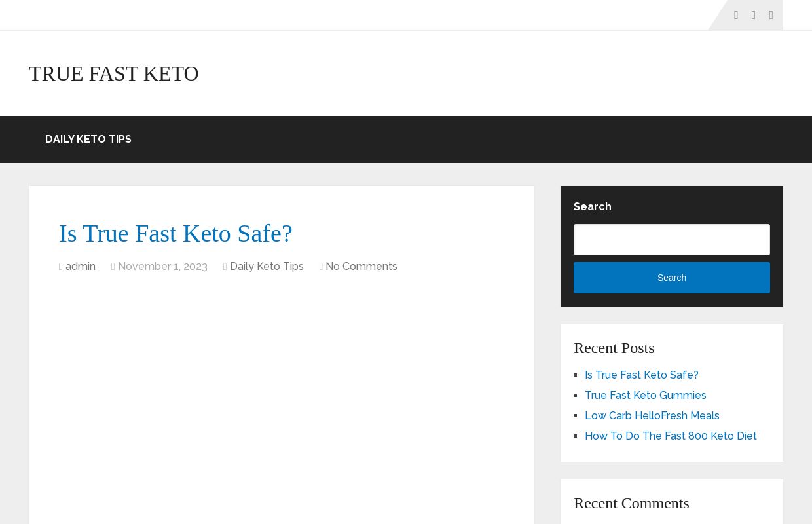Viewport: 812px width, 524px height.
Task: Select Is True Fast Keto Safe? under Recent Posts
Action: pyautogui.click(x=642, y=375)
